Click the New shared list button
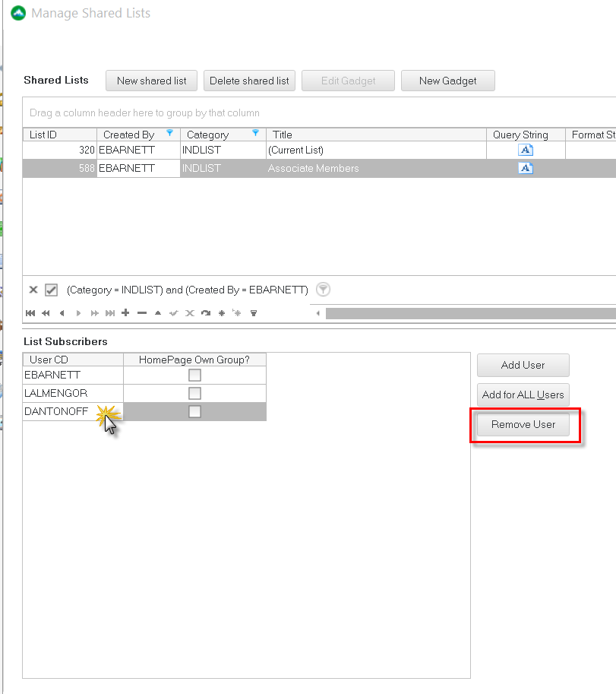Screen dimensions: 616x694 click(x=151, y=81)
